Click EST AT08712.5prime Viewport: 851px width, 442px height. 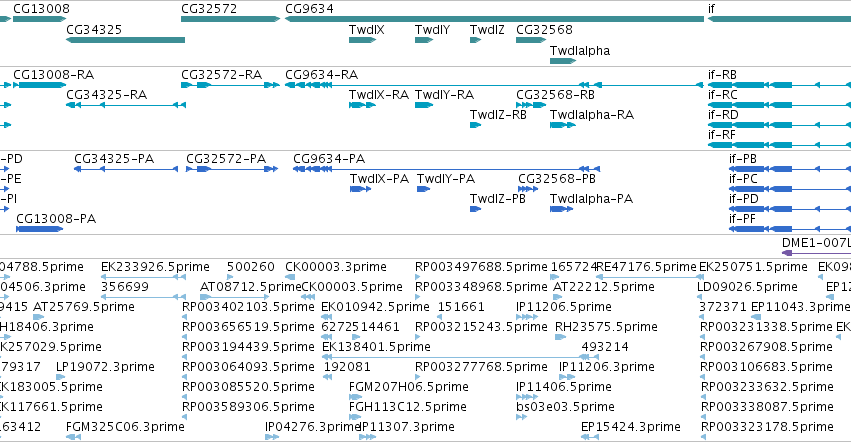(x=251, y=287)
